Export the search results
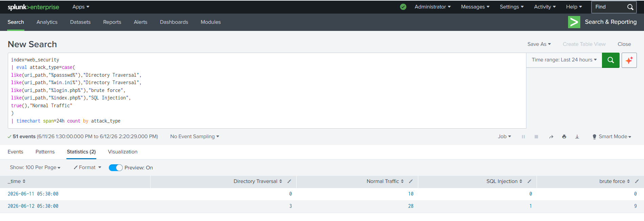644x221 pixels. [577, 136]
